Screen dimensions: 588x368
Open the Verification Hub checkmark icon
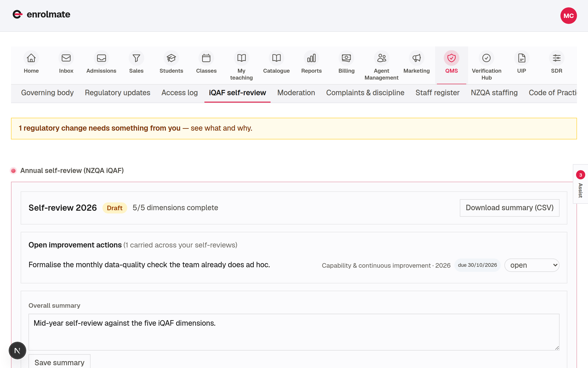486,58
